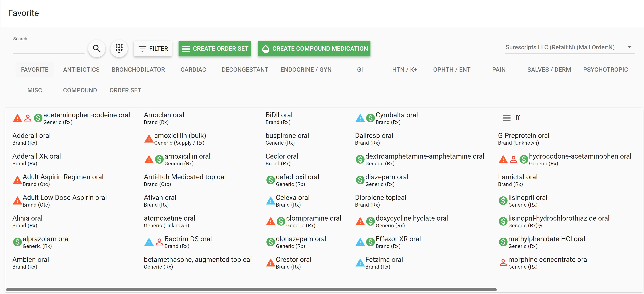Open the dial pad grid icon beside search
Viewport: 644px width, 294px height.
[x=119, y=48]
